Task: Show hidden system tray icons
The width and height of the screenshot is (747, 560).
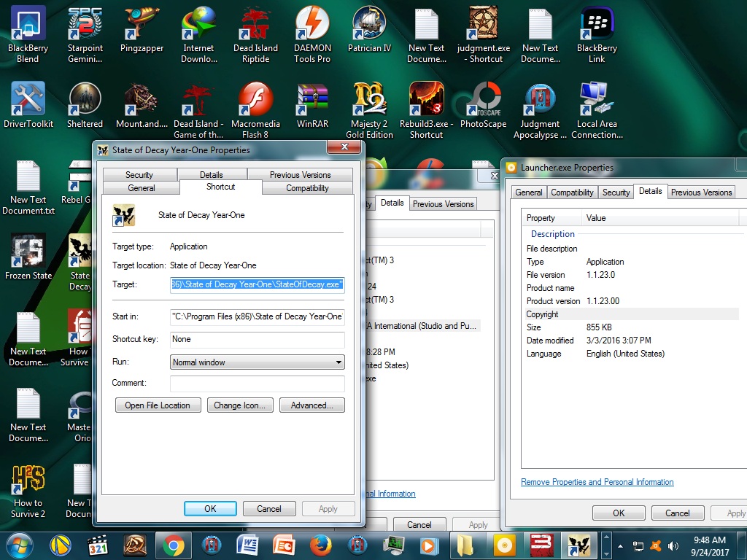Action: coord(620,546)
